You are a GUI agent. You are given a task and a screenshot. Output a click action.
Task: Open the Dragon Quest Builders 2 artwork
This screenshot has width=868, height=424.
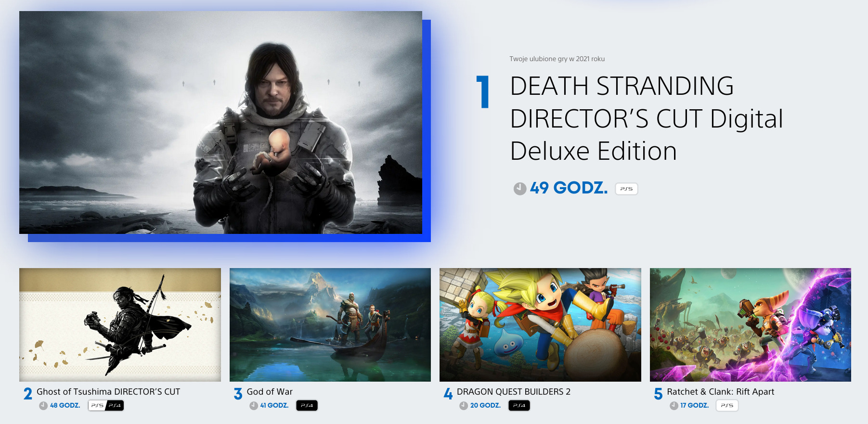(x=540, y=325)
